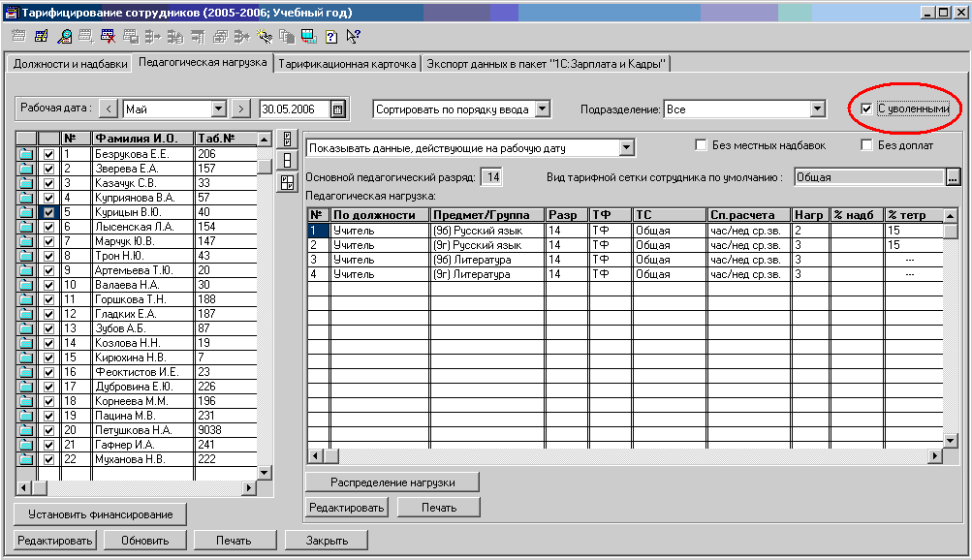
Task: Click the help document icon in toolbar
Action: pyautogui.click(x=330, y=37)
